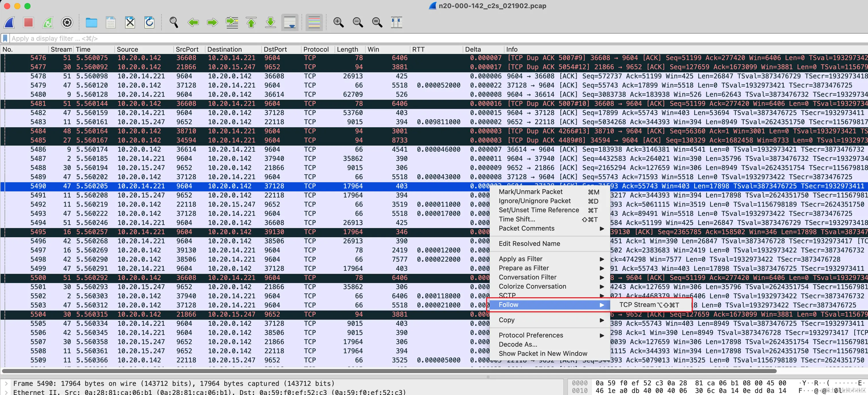
Task: Sort by the Source column header
Action: (144, 49)
